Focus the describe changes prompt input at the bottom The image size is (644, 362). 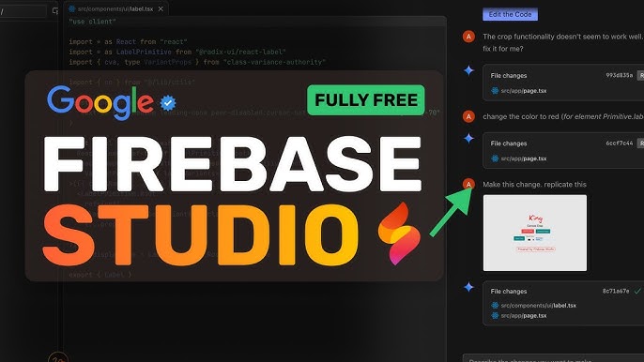[x=553, y=358]
